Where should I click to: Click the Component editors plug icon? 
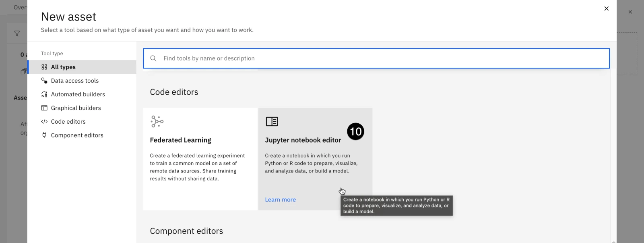tap(44, 135)
